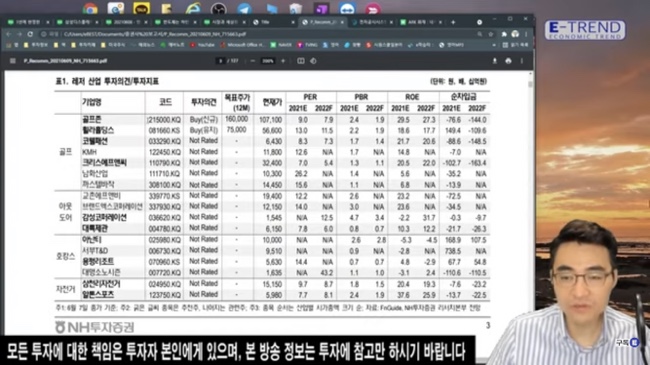650x365 pixels.
Task: Click the 용평리조트 company name
Action: (x=98, y=262)
